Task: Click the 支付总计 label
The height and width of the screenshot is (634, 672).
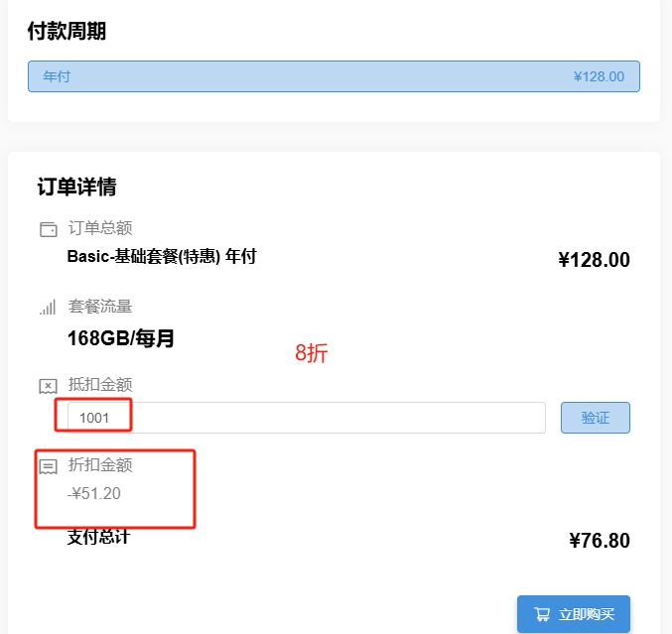Action: 98,537
